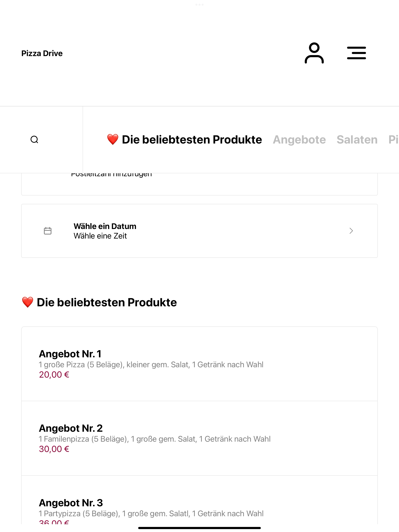Tap the heart emoji next to section heading
This screenshot has width=399, height=532.
tap(27, 302)
